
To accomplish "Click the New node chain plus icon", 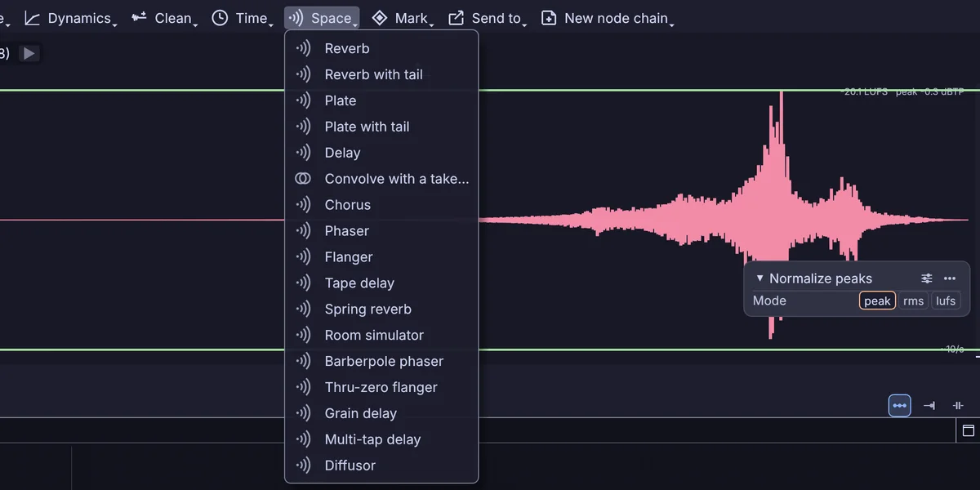I will (550, 18).
